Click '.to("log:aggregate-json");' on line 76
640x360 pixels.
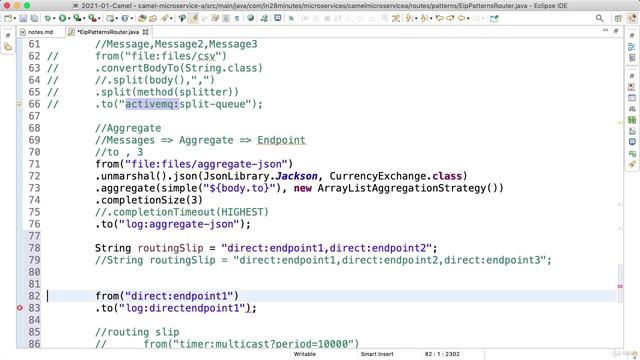[x=173, y=224]
